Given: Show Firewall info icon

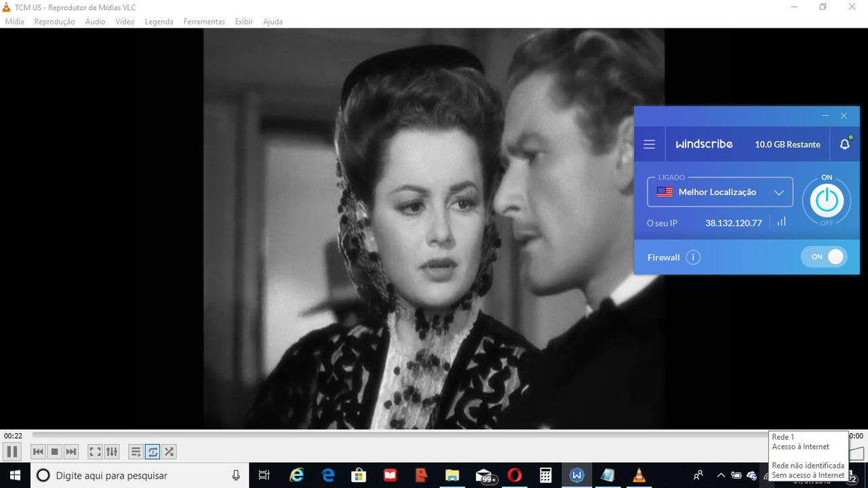Looking at the screenshot, I should coord(693,257).
